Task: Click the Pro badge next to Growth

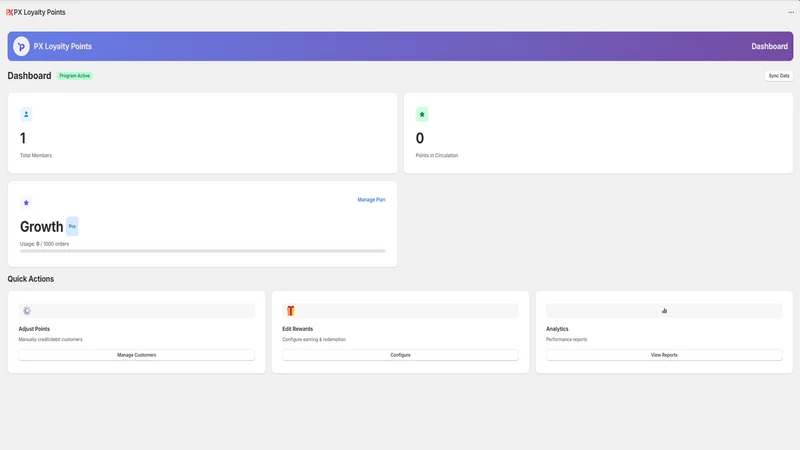Action: [72, 227]
